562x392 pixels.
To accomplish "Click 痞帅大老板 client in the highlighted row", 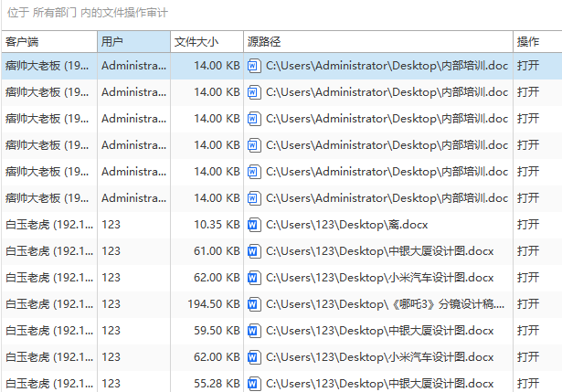I will (47, 67).
